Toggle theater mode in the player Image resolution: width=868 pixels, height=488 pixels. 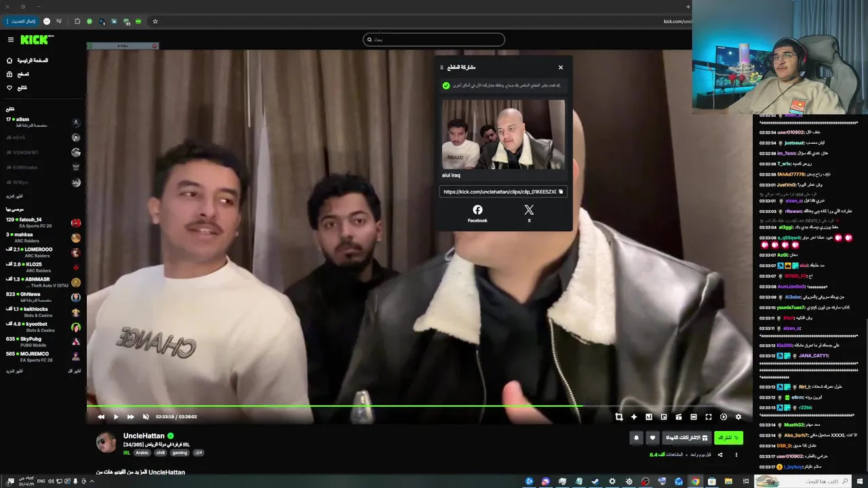[x=694, y=417]
